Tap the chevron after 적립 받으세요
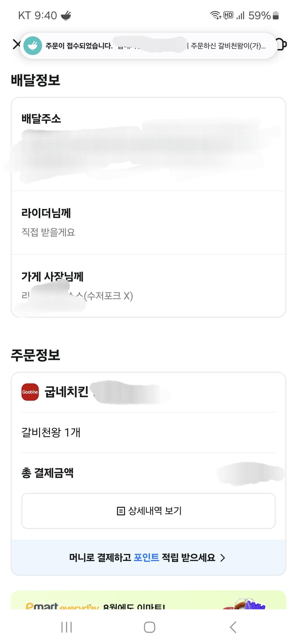 223,558
